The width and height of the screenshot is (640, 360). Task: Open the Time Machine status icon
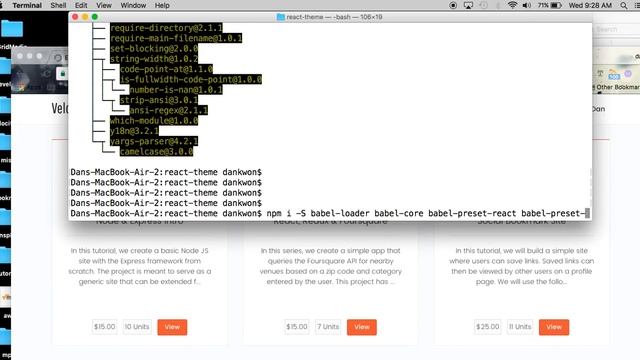pos(483,5)
